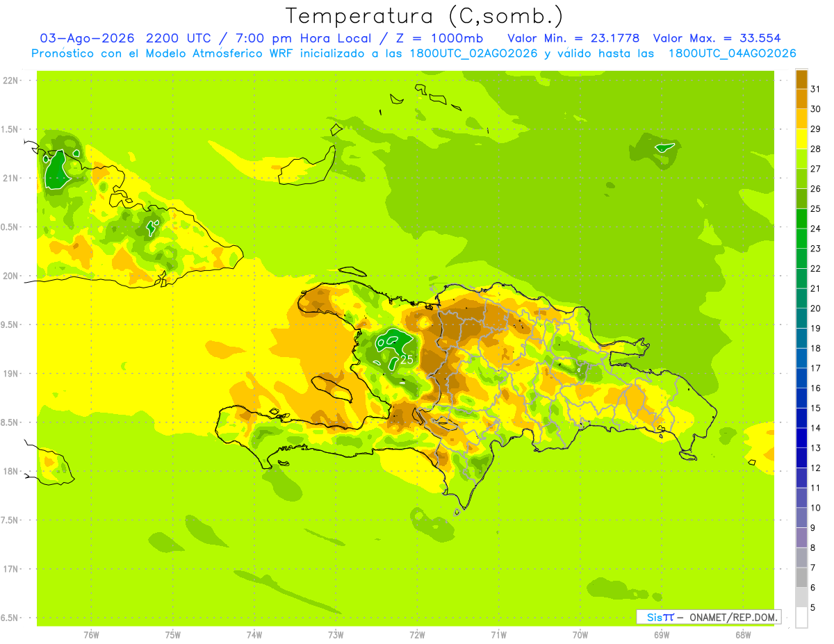
Task: Click the "69W" longitude label
Action: (x=661, y=634)
